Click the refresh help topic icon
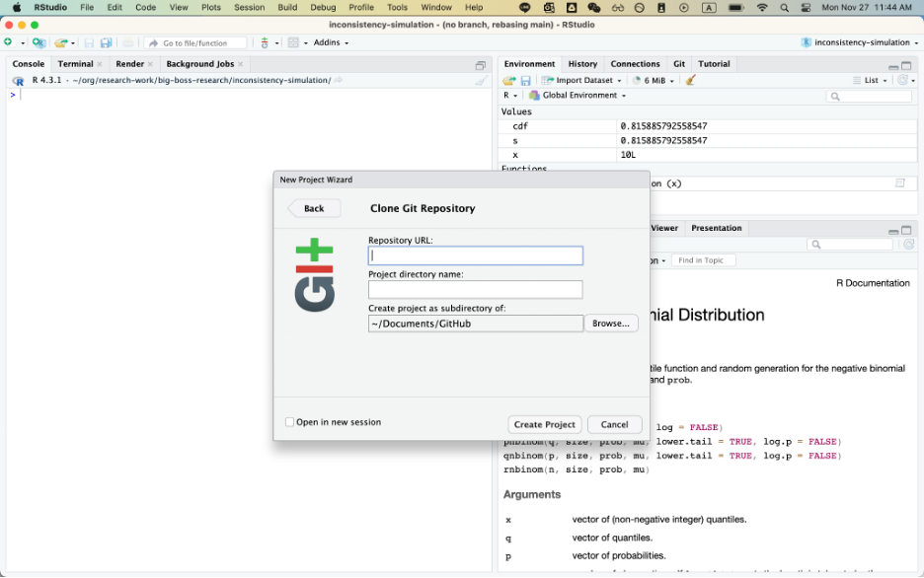The width and height of the screenshot is (924, 578). coord(908,244)
